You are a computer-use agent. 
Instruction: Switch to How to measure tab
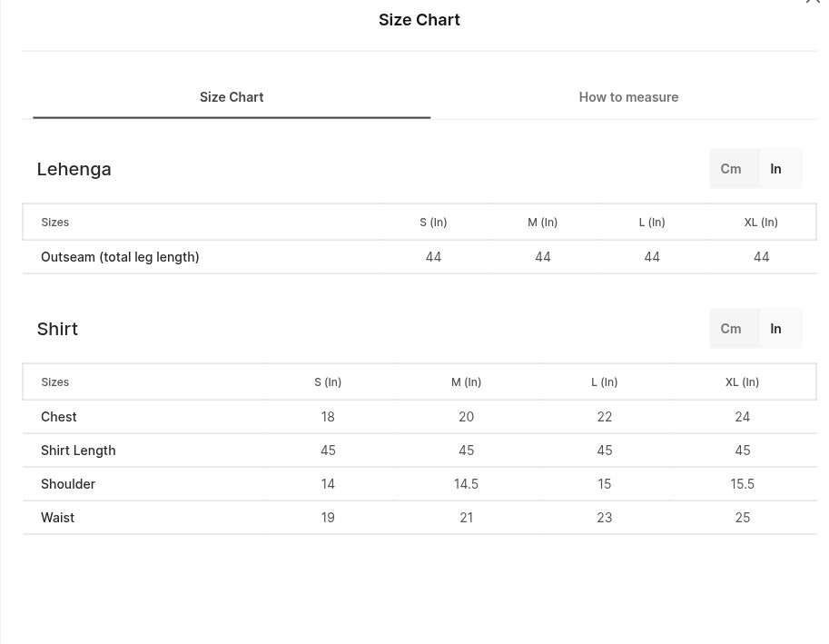click(628, 97)
